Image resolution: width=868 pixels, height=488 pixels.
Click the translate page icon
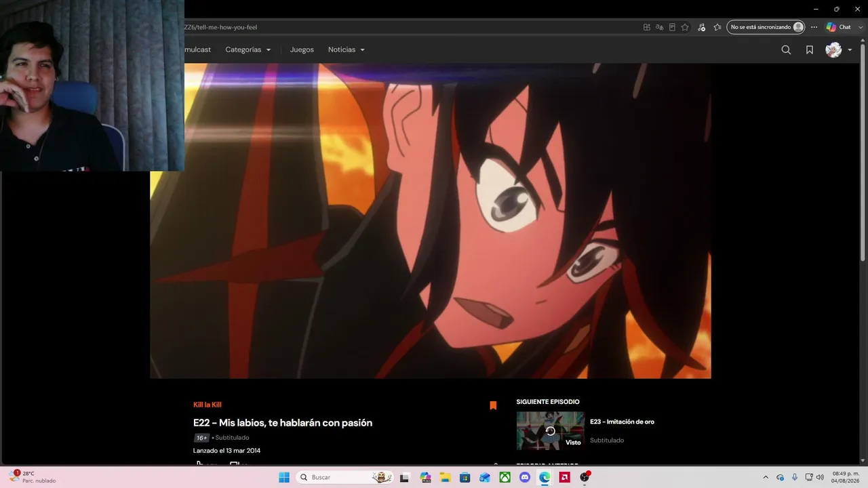(x=659, y=27)
